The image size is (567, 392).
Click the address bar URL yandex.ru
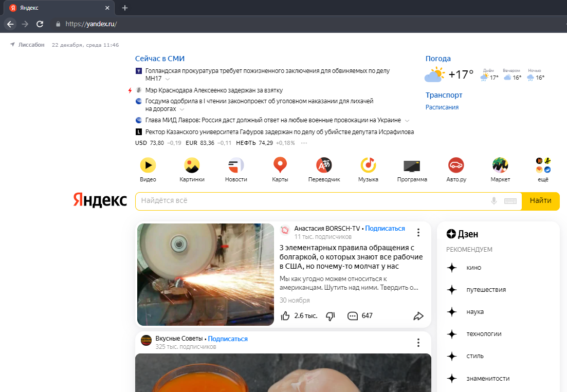click(x=91, y=24)
